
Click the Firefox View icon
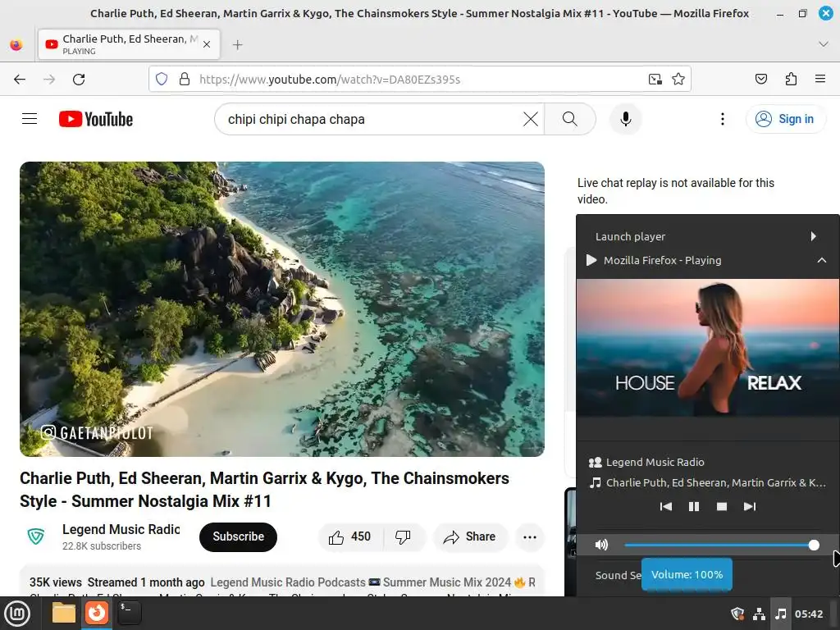click(x=16, y=44)
